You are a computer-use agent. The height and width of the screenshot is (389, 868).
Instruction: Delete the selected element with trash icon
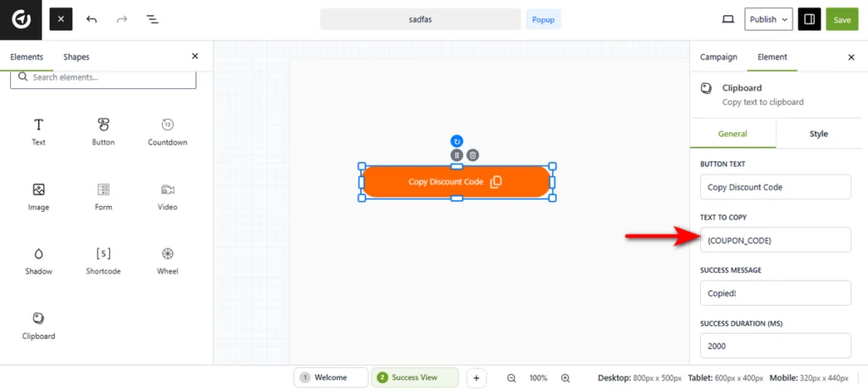(x=473, y=155)
